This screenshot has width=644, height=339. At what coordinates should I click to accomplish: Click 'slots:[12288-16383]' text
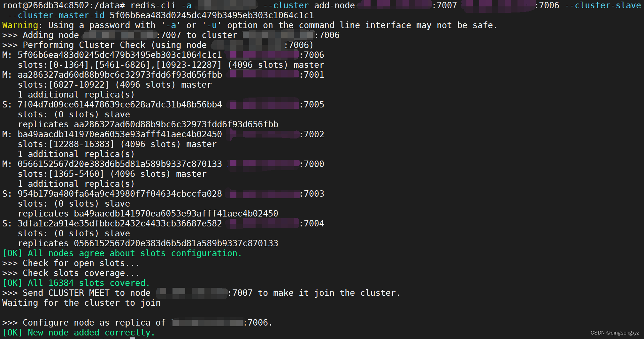point(66,144)
